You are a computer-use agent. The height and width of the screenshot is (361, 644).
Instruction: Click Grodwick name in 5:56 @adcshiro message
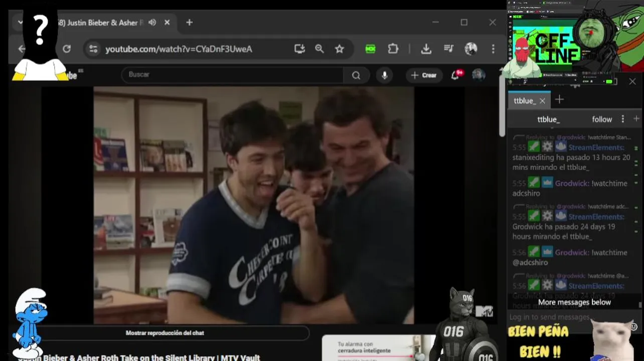tap(572, 253)
